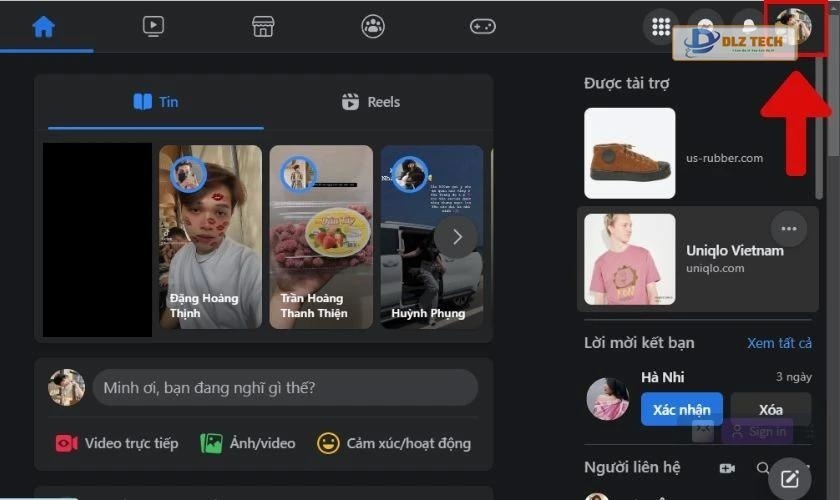Viewport: 840px width, 500px height.
Task: Delete Hà Nhi's request with Xóa
Action: click(771, 409)
